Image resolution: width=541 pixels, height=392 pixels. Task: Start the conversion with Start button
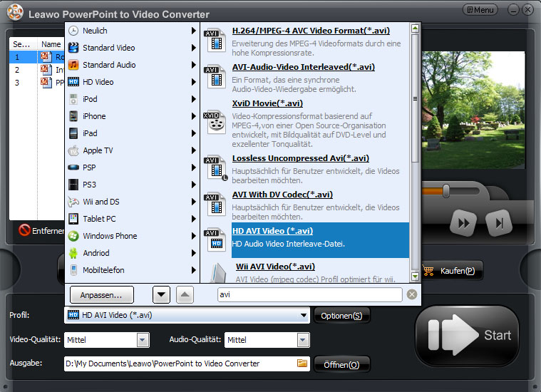467,335
